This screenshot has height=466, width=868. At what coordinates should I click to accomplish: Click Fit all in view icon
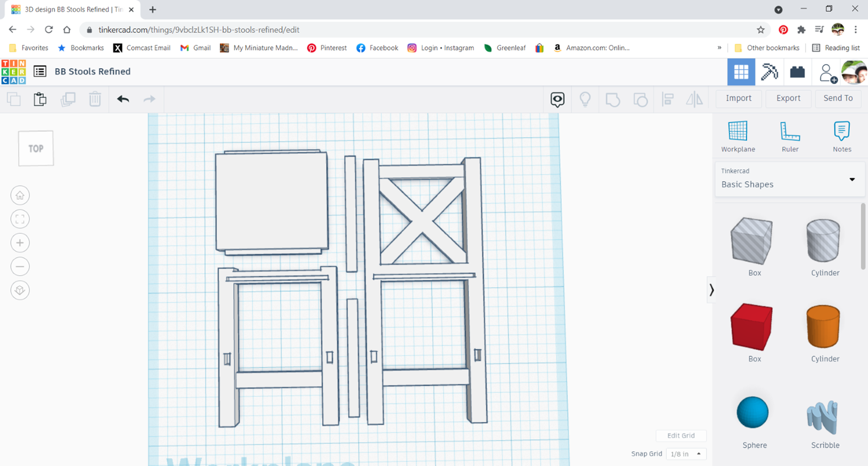(x=20, y=219)
